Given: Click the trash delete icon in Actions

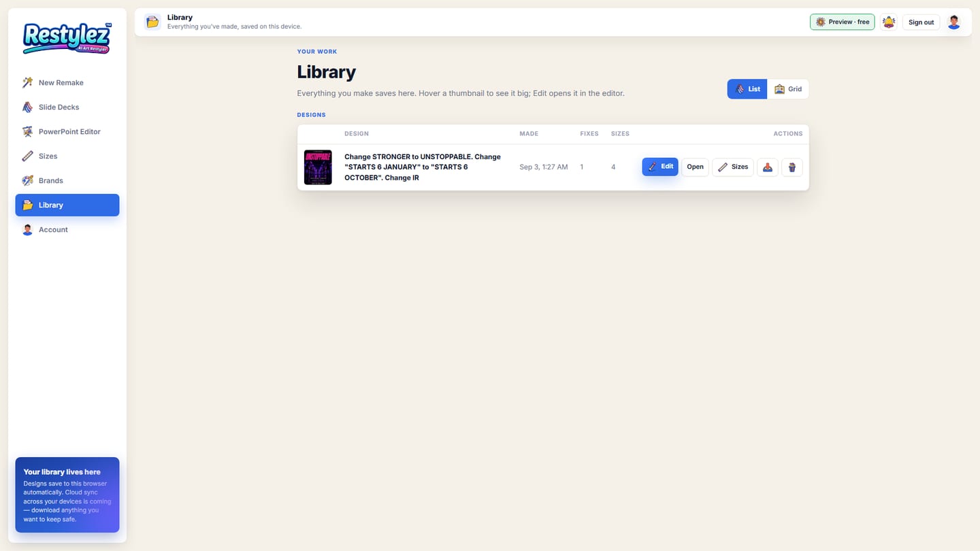Looking at the screenshot, I should click(792, 167).
